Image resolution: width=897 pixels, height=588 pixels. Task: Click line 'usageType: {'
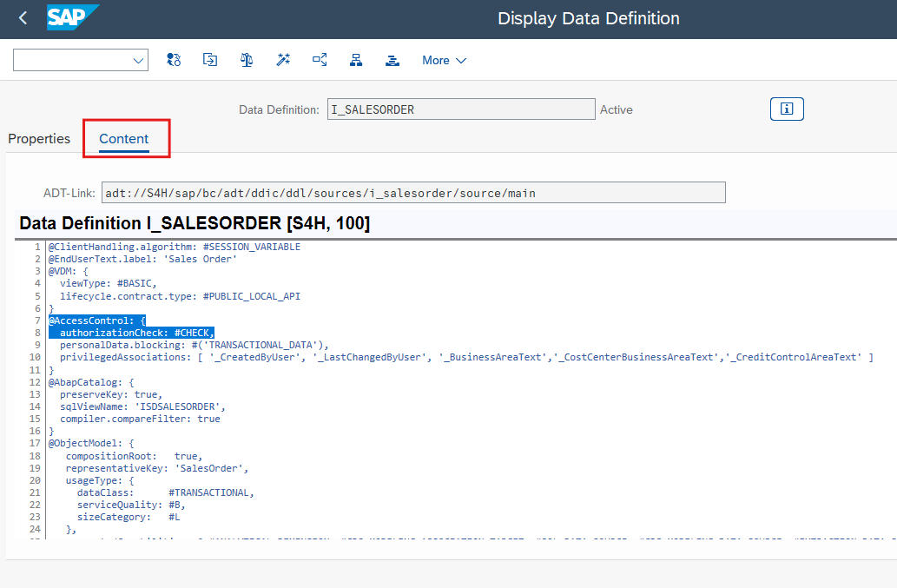click(100, 480)
